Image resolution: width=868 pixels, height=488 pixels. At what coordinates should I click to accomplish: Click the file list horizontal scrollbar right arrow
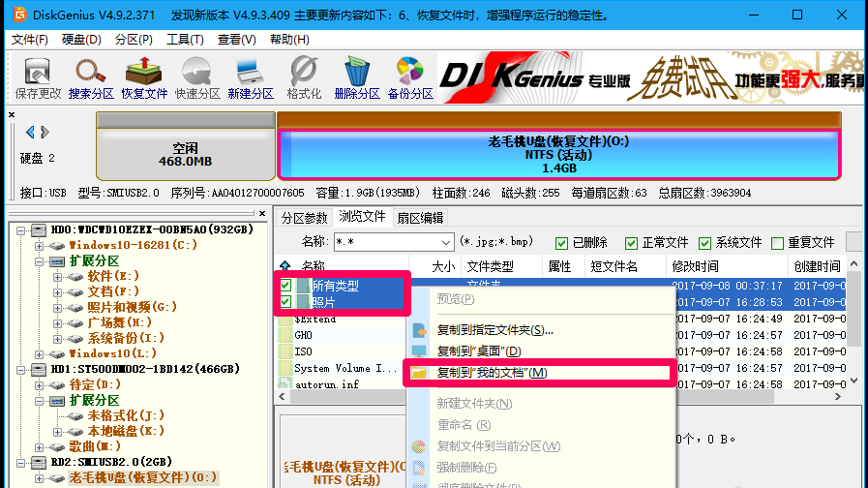(838, 397)
